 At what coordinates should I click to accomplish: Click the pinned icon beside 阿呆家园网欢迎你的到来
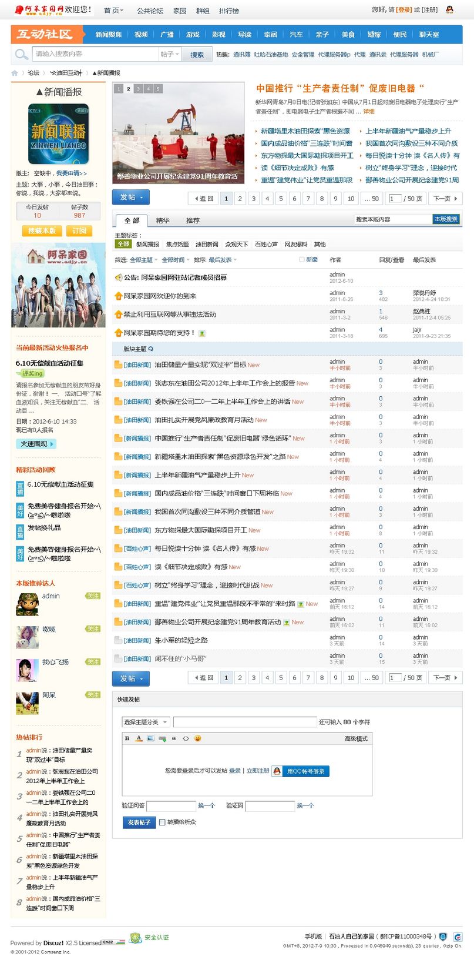coord(118,296)
